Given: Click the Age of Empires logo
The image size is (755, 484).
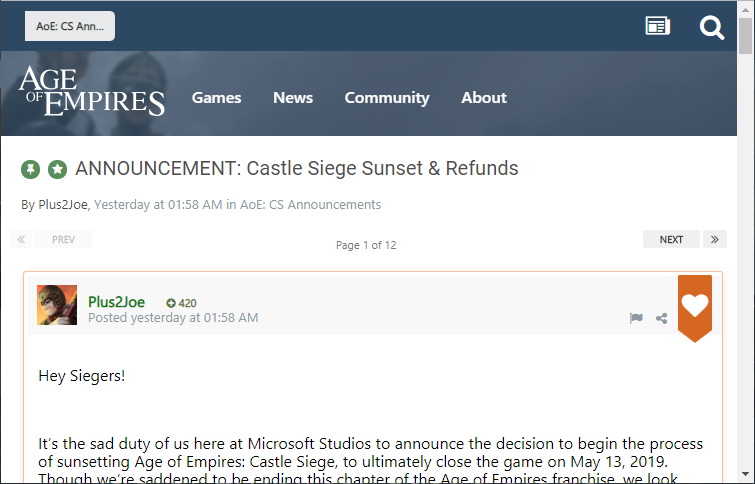Looking at the screenshot, I should (x=91, y=91).
